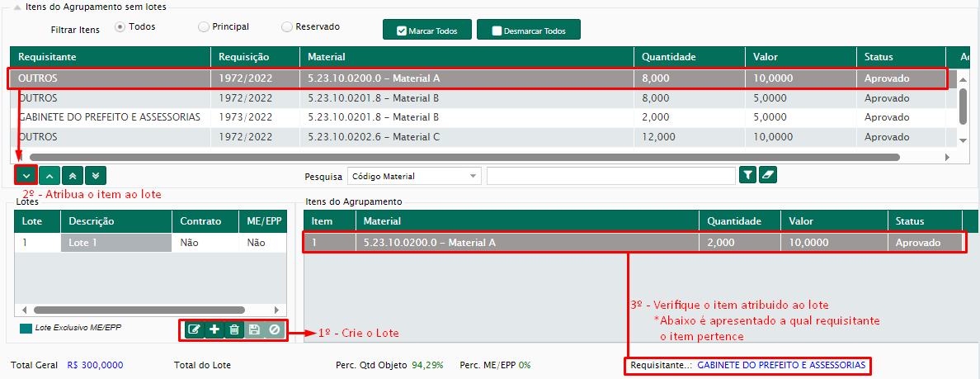Viewport: 980px width, 379px height.
Task: Select the Reservado filter radio button
Action: (287, 27)
